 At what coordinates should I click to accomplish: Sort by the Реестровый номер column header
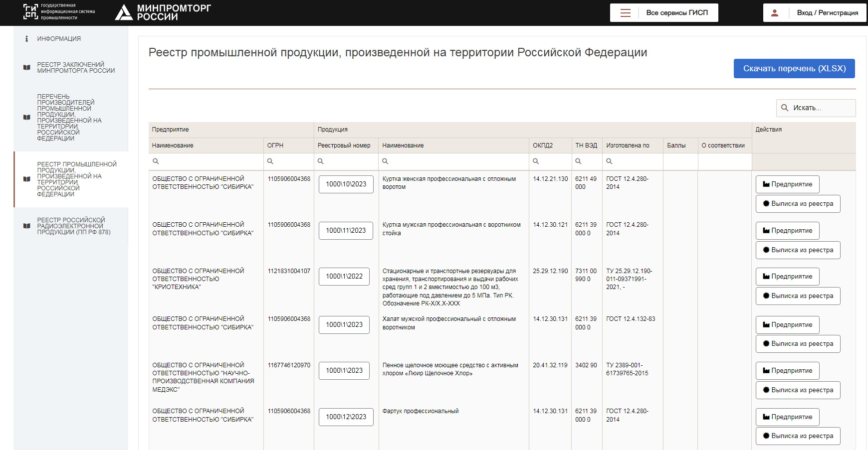[x=346, y=146]
